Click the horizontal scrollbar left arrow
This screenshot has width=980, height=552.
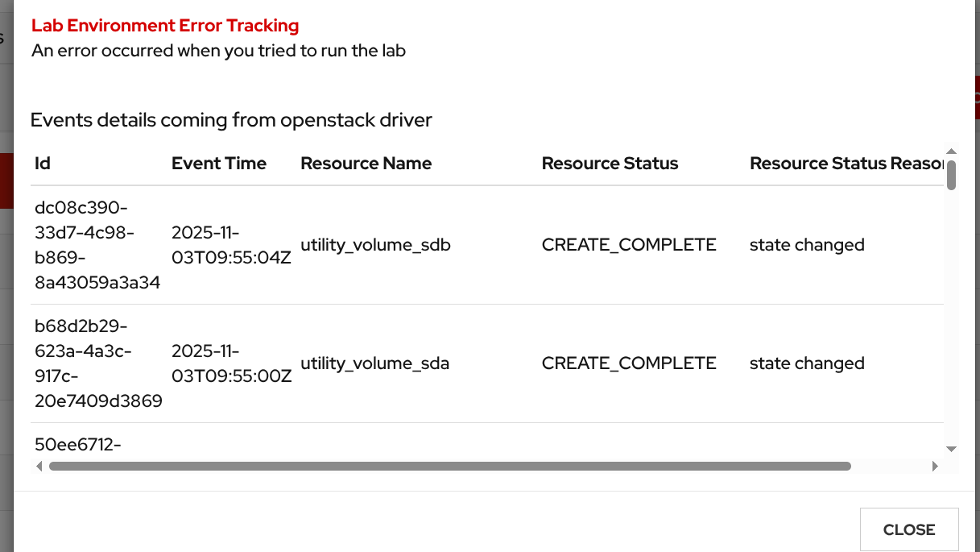pos(39,466)
